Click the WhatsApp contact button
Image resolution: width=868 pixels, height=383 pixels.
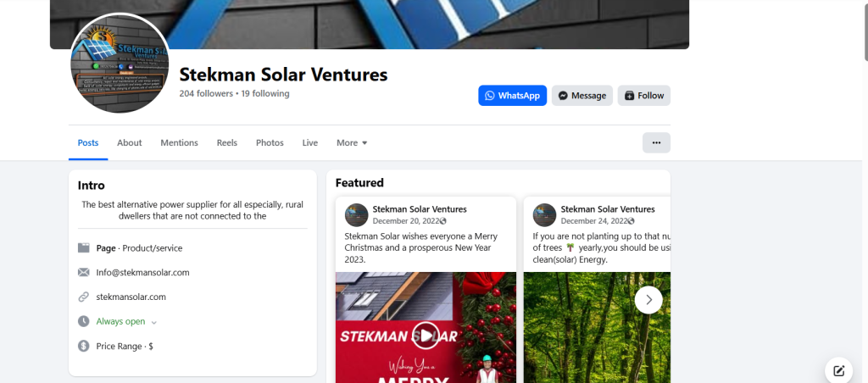[x=512, y=96]
